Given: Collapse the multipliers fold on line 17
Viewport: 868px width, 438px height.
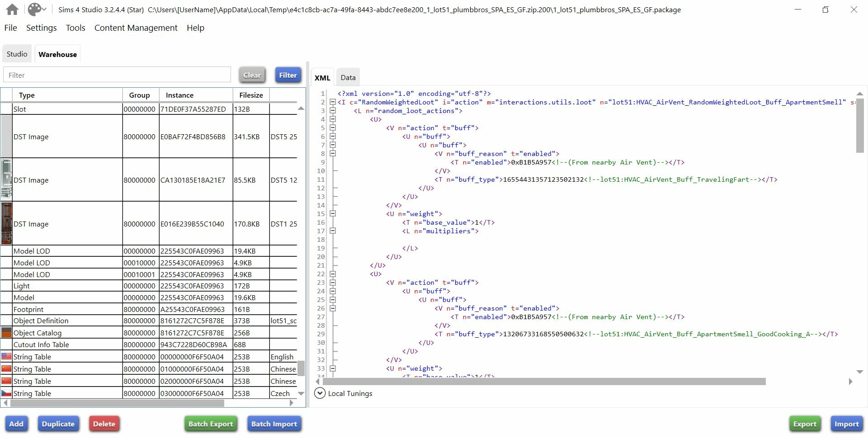Looking at the screenshot, I should [333, 231].
